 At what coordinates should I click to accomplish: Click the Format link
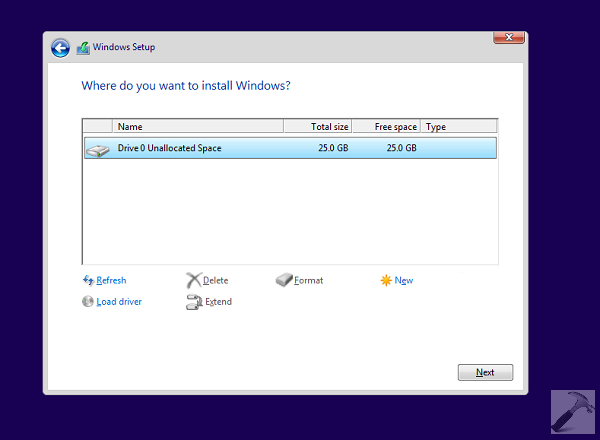308,280
